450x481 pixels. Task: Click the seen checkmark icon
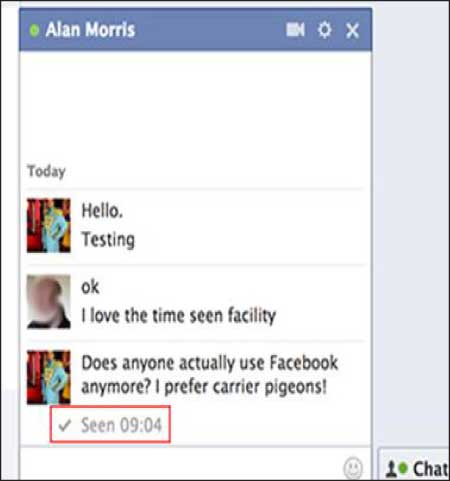pos(64,425)
